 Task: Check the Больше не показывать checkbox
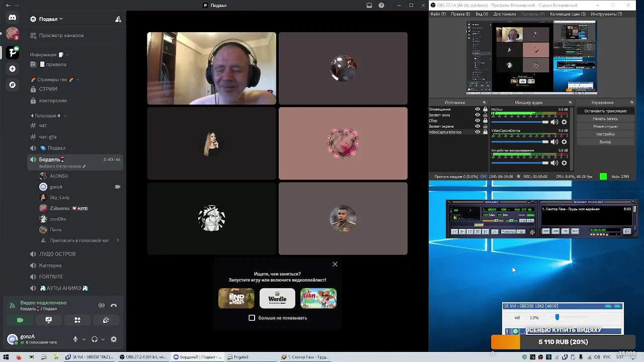[x=252, y=318]
